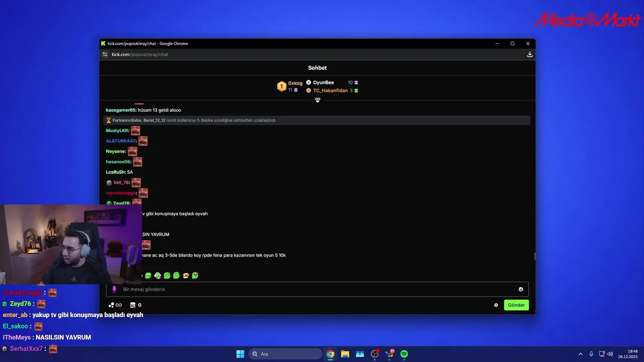Open TC_Hakanfidan leaderboard profile
Image resolution: width=644 pixels, height=362 pixels.
tap(331, 90)
